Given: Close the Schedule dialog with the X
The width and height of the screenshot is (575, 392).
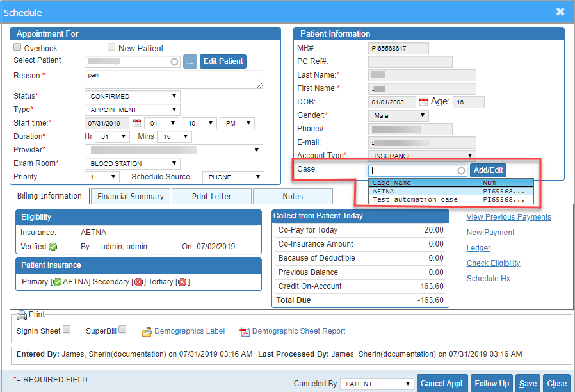Looking at the screenshot, I should [560, 12].
